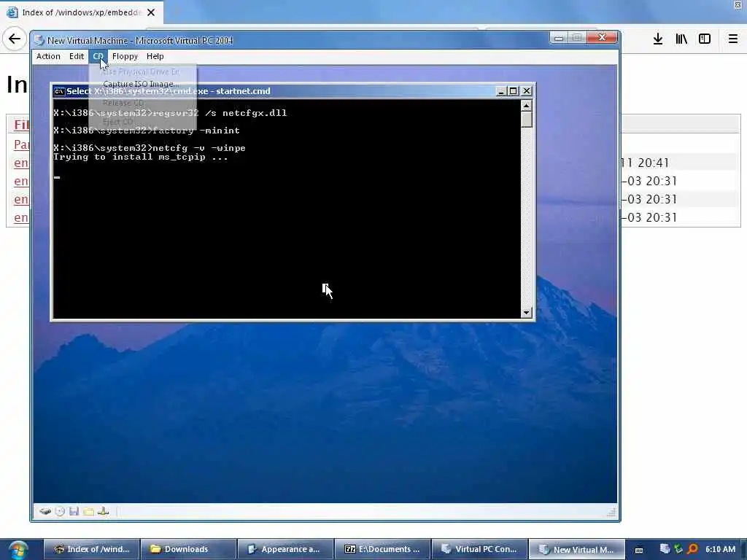Minimize the cmd.exe console window
The image size is (747, 560).
(x=500, y=91)
